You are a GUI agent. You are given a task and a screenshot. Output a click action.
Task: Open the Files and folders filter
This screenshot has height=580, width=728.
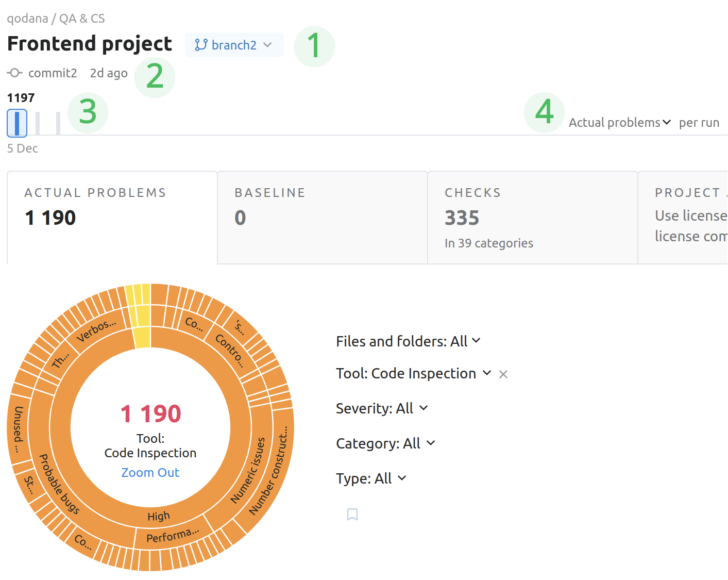pos(408,341)
